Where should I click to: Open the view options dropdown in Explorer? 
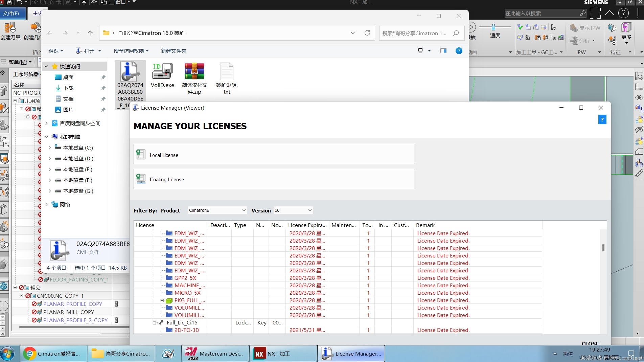click(430, 51)
